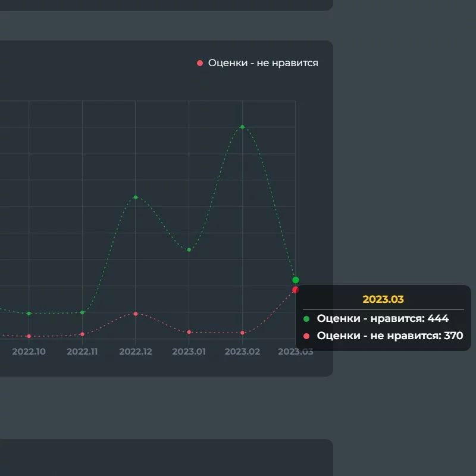Click the '2022.11' axis label
The height and width of the screenshot is (476, 476).
(82, 352)
